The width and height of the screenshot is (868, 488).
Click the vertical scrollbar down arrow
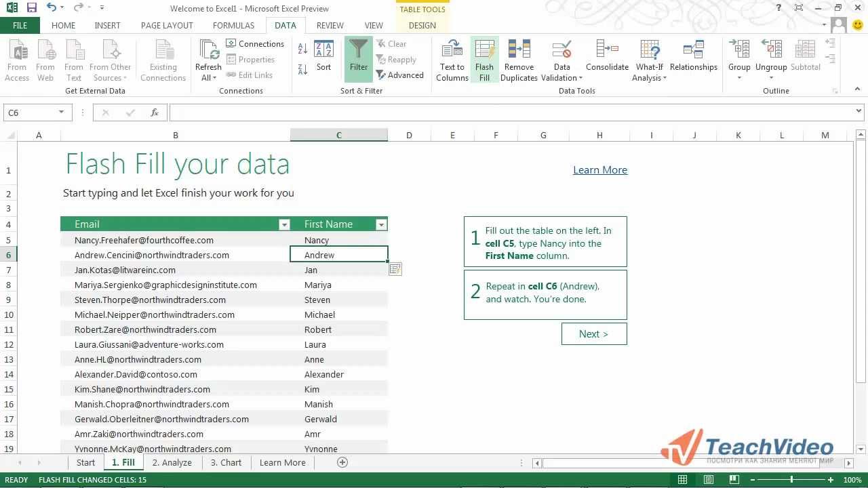click(x=861, y=448)
